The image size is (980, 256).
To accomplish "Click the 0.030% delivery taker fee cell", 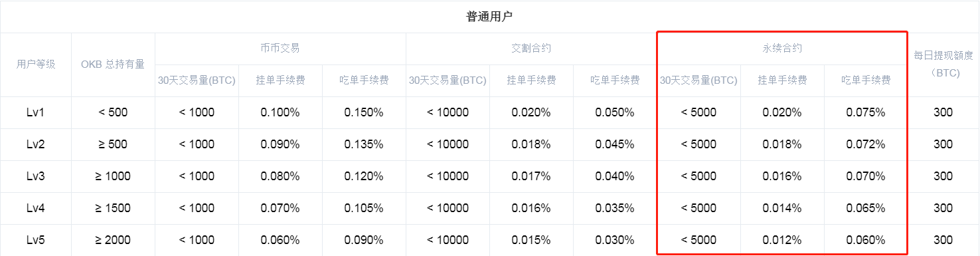I will 615,240.
